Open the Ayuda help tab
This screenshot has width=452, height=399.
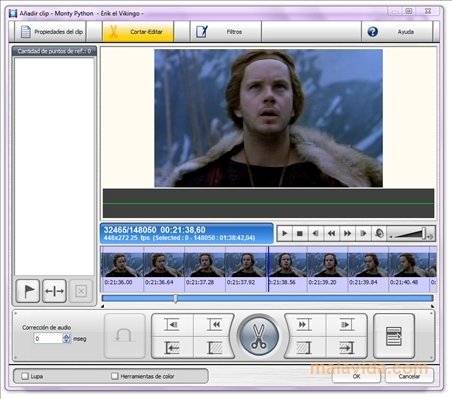pos(397,32)
